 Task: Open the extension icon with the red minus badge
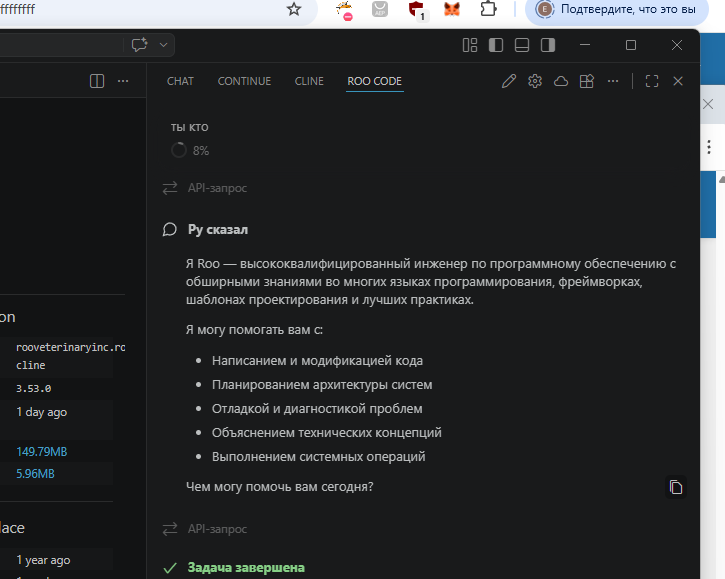(344, 10)
